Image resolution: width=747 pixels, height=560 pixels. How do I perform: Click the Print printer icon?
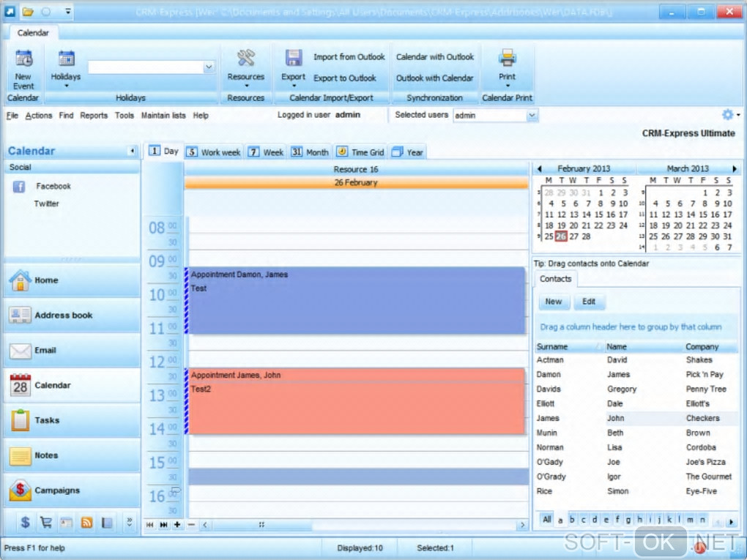[507, 58]
